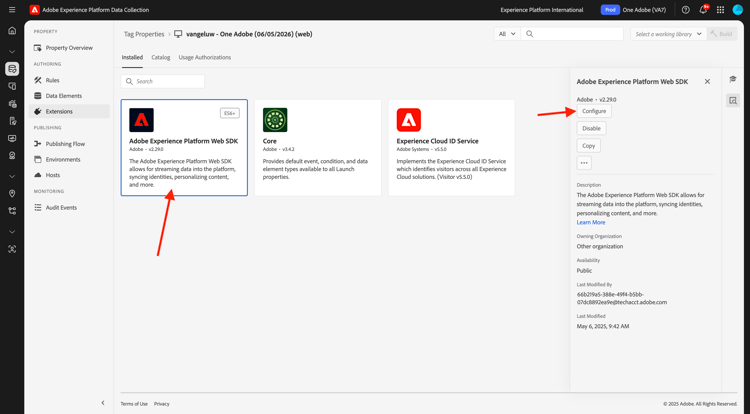Click the Core extension logo
750x414 pixels.
tap(275, 120)
